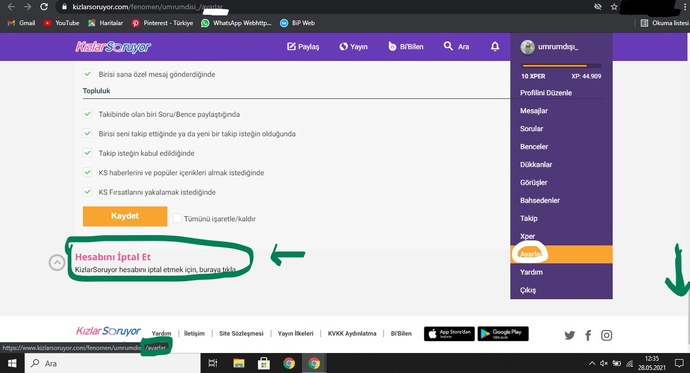Uncheck 'Birisi sana özel mesaj gönderdiğinde'
Image resolution: width=690 pixels, height=373 pixels.
click(x=88, y=74)
